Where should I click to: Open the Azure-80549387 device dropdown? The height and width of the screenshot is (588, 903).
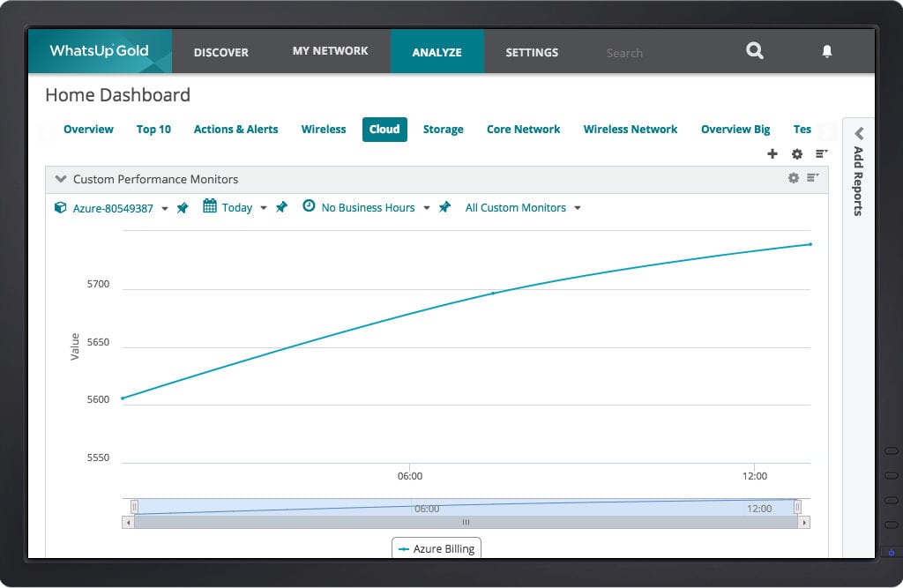pos(165,209)
